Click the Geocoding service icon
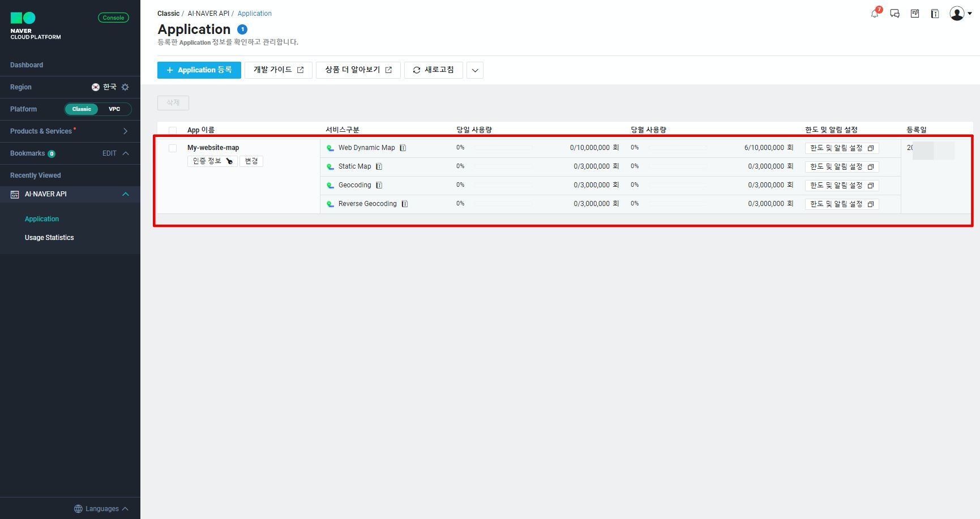This screenshot has width=980, height=519. click(331, 186)
